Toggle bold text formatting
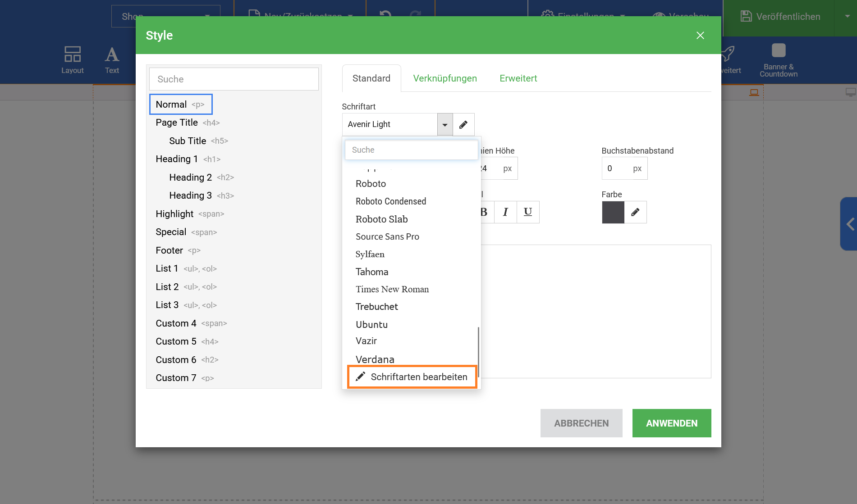This screenshot has width=857, height=504. tap(485, 212)
